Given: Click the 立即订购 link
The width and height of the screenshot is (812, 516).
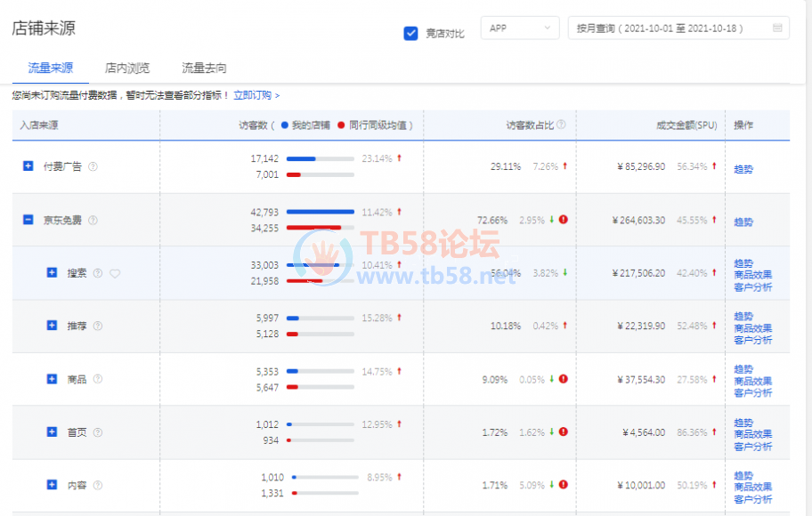Looking at the screenshot, I should pos(256,95).
